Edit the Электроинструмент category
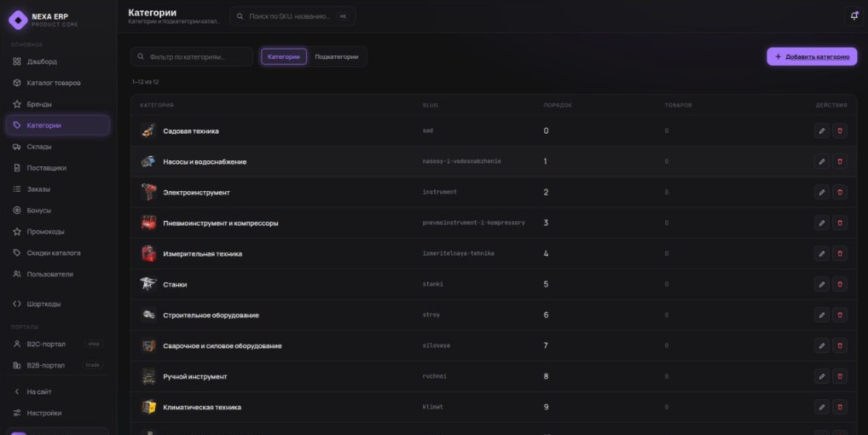 821,192
